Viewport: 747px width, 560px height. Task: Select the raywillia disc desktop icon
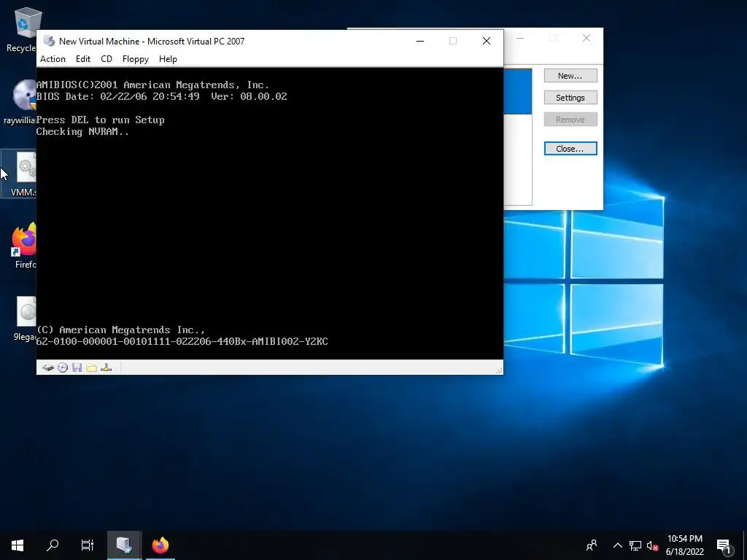20,102
